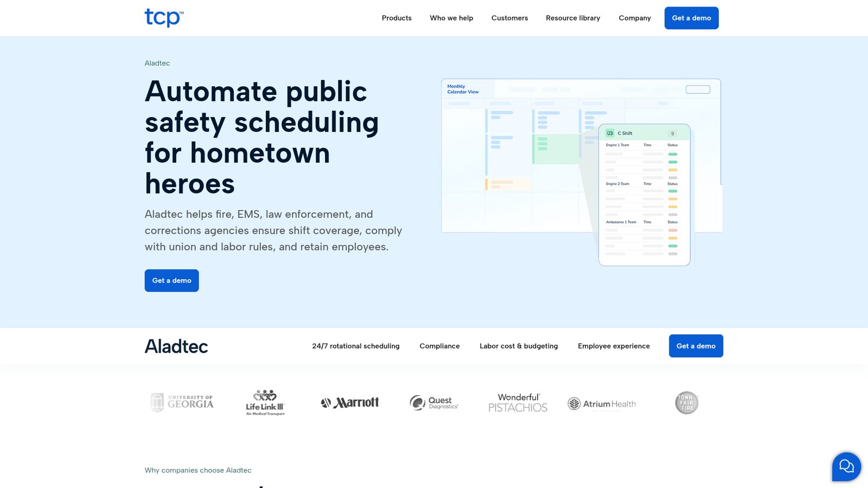Viewport: 868px width, 488px height.
Task: Go to 24/7 rotational scheduling section
Action: click(355, 346)
